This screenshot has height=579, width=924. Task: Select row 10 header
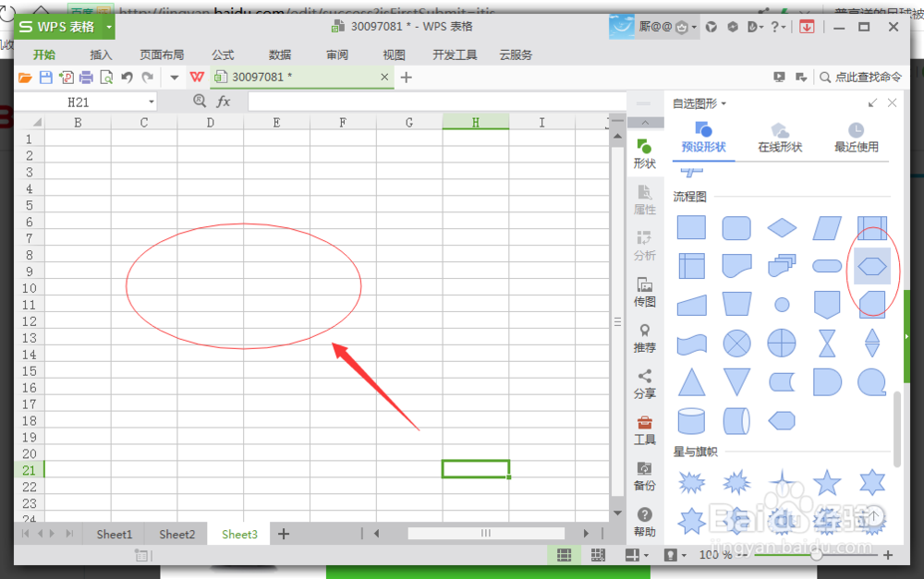29,288
